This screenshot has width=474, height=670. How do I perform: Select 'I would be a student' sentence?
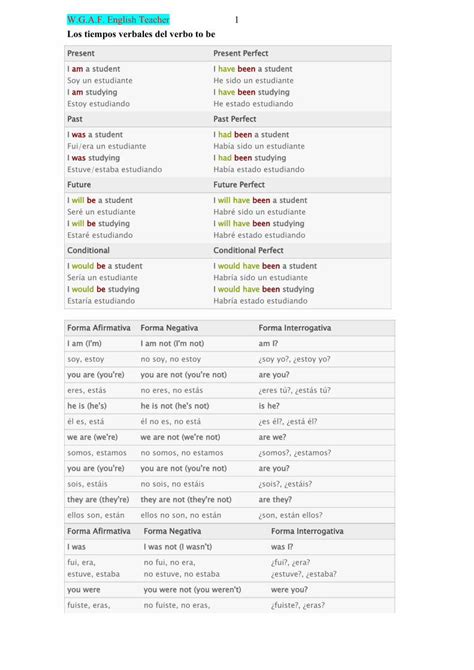[x=105, y=266]
